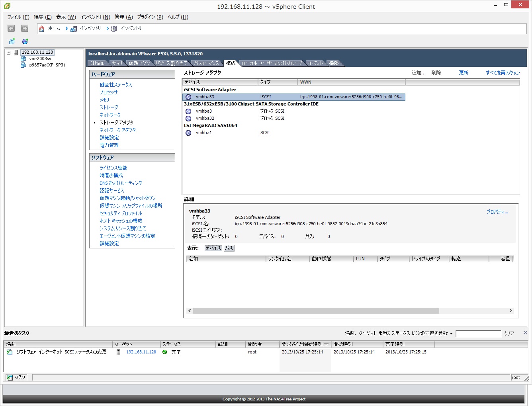
Task: Open the task filter criteria dropdown arrow
Action: (x=451, y=334)
